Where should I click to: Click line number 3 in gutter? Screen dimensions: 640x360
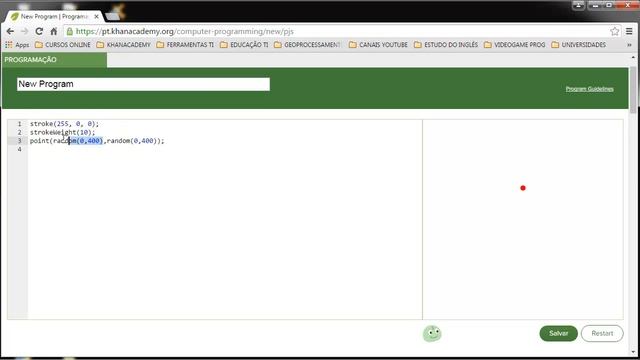click(19, 141)
